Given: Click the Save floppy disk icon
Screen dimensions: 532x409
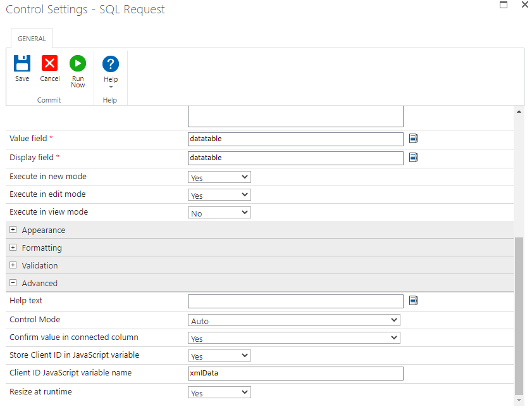Looking at the screenshot, I should (22, 63).
